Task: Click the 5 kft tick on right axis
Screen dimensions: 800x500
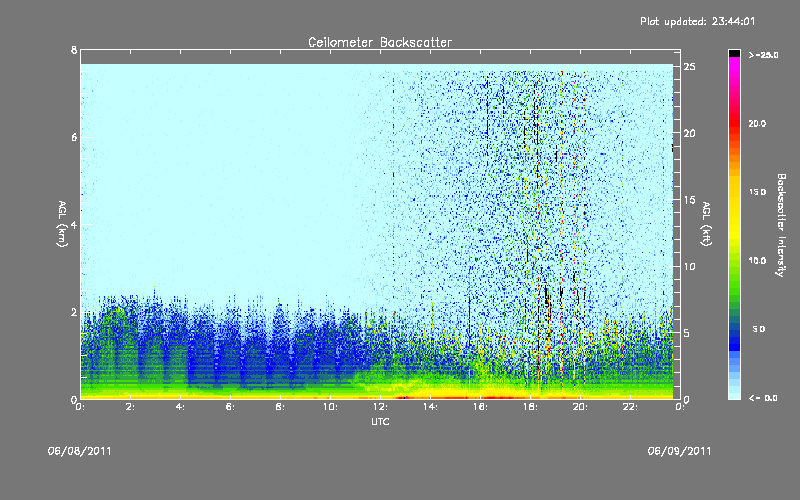Action: 687,333
